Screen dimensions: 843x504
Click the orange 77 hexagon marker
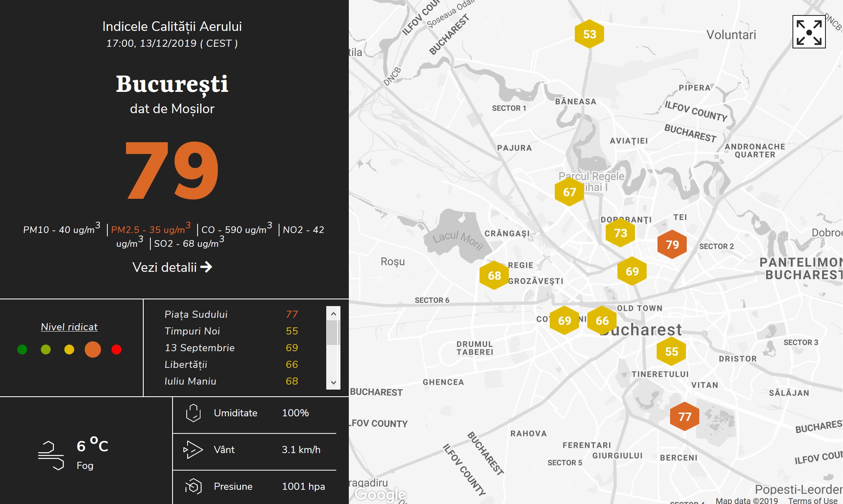(x=684, y=416)
